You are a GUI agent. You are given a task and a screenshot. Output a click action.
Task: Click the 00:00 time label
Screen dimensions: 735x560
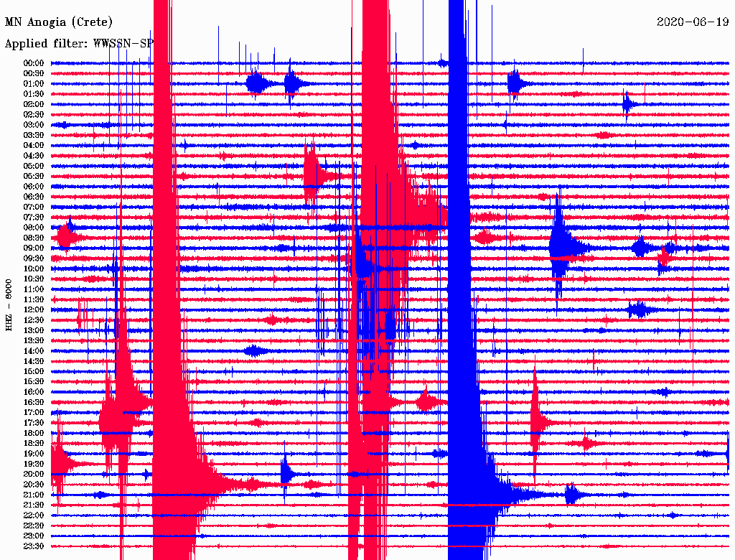point(34,63)
